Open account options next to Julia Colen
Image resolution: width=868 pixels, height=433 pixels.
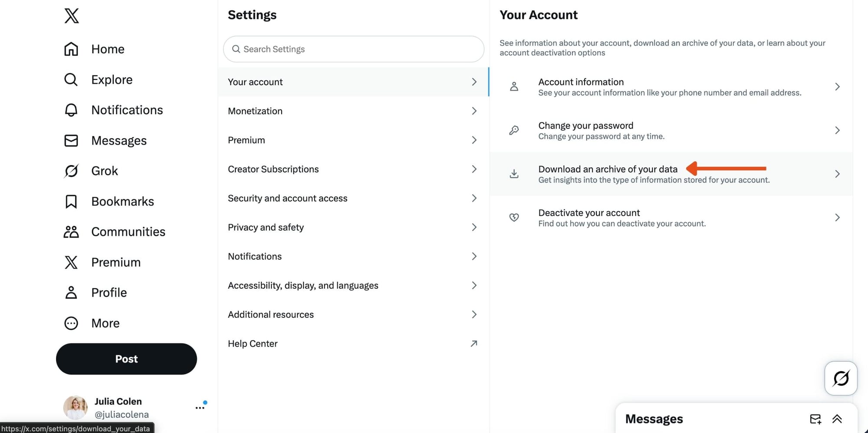tap(200, 408)
